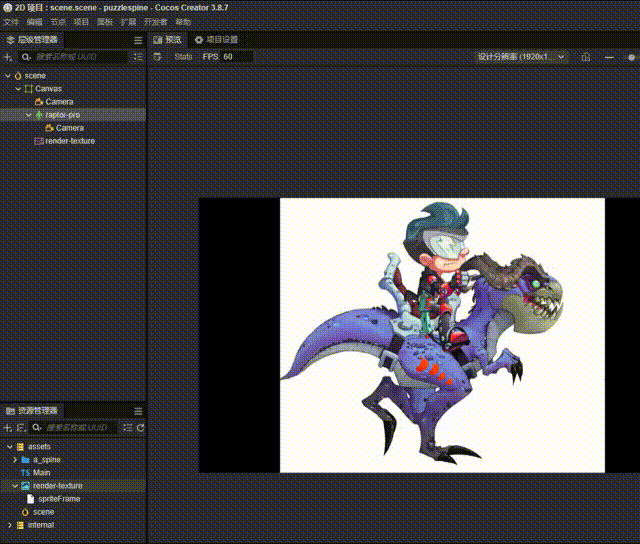Click the pop-out window icon in preview toolbar
Viewport: 640px width, 544px height.
586,57
